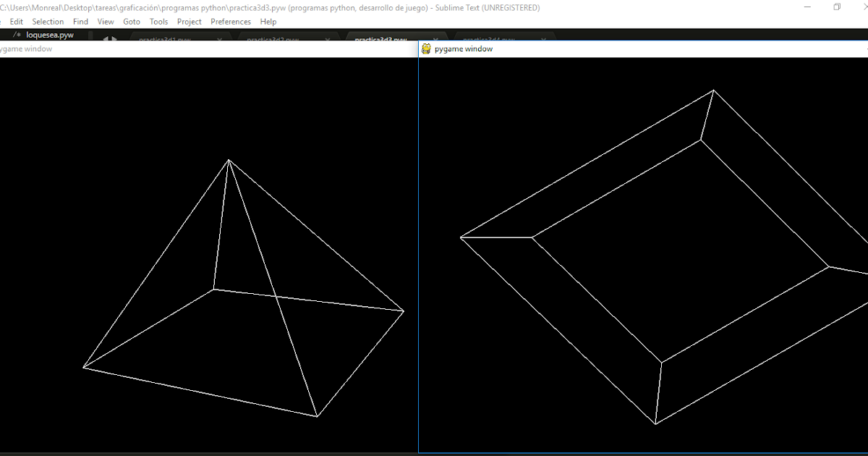
Task: Open the Edit menu
Action: 16,21
